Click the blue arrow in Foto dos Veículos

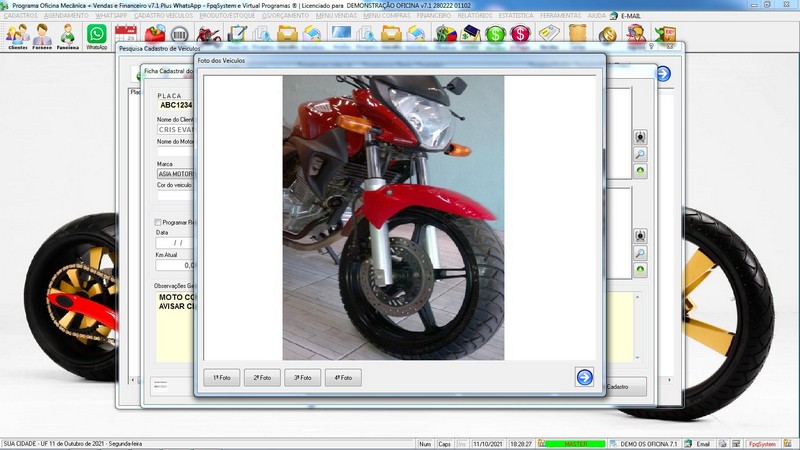(x=584, y=377)
